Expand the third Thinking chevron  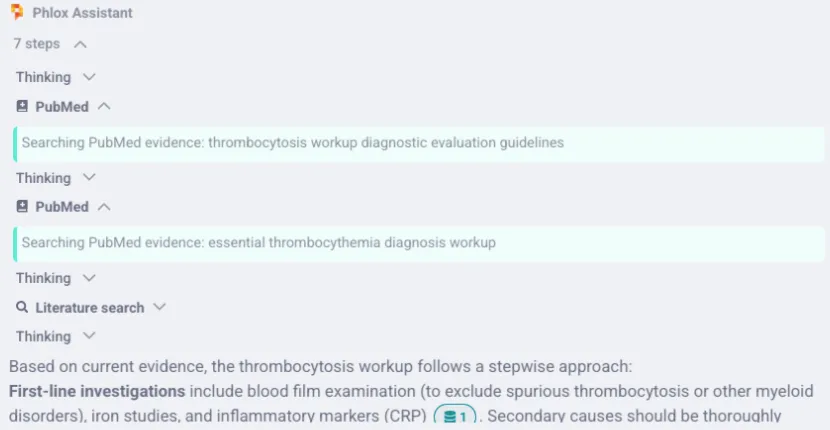tap(89, 277)
